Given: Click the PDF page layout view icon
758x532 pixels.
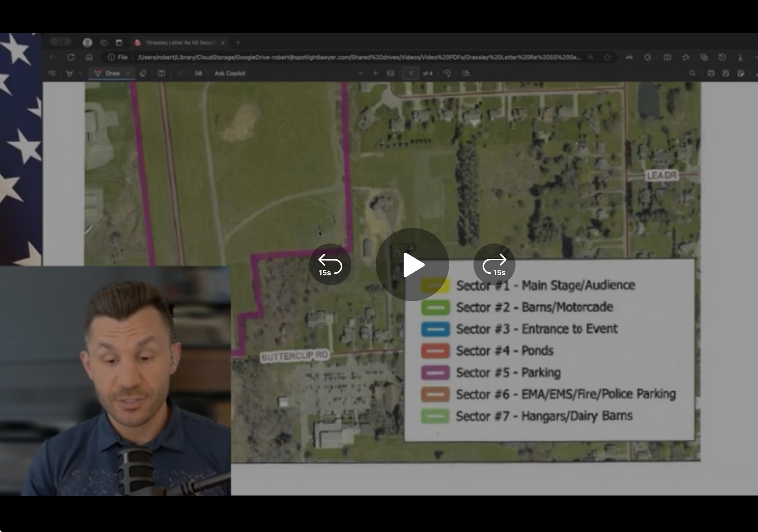Looking at the screenshot, I should click(465, 73).
